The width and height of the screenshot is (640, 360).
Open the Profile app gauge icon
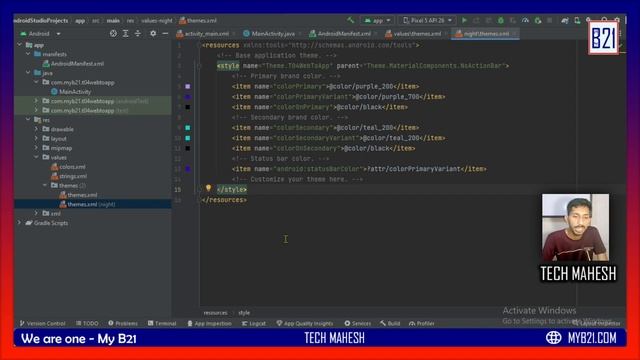(525, 20)
